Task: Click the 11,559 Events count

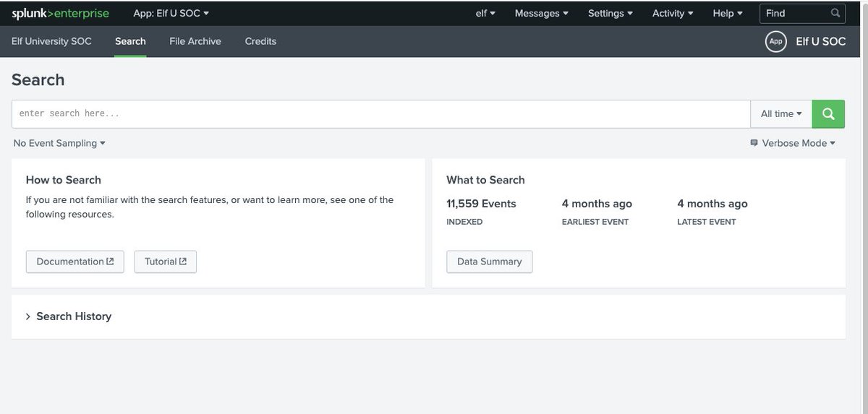Action: coord(481,204)
